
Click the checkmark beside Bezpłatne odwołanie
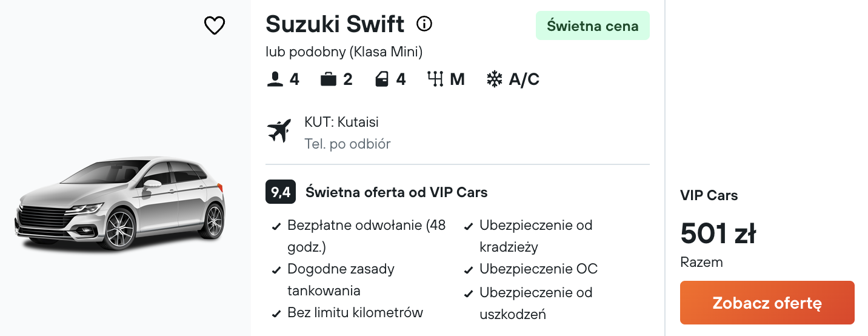pyautogui.click(x=276, y=227)
